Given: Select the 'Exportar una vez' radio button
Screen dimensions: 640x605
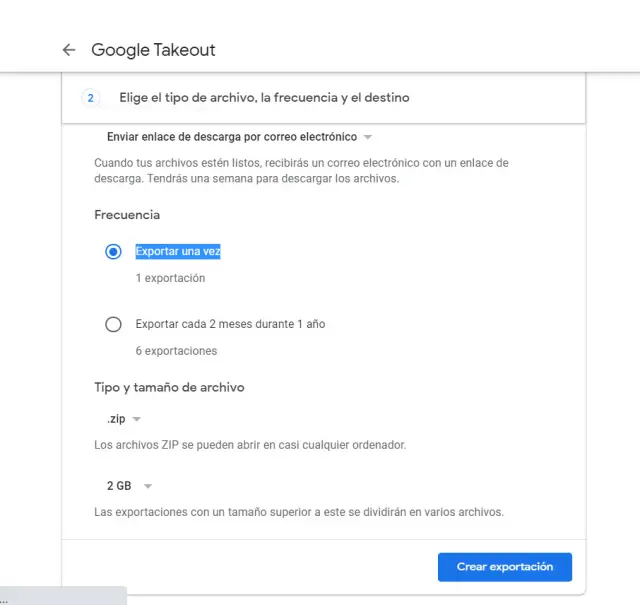Looking at the screenshot, I should pyautogui.click(x=113, y=252).
